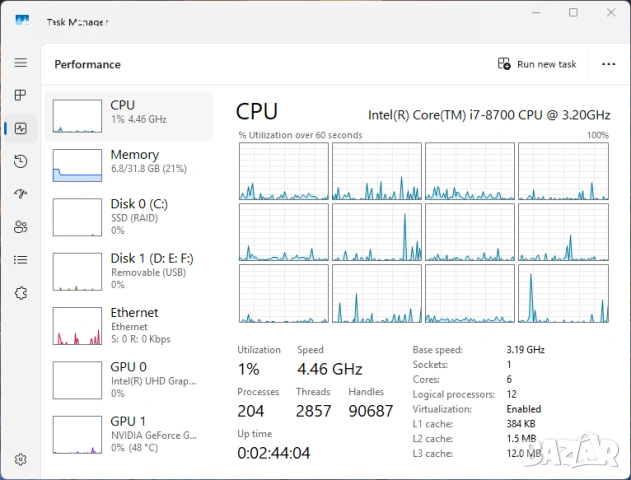This screenshot has width=631, height=480.
Task: Click the Performance page heading
Action: pos(87,64)
